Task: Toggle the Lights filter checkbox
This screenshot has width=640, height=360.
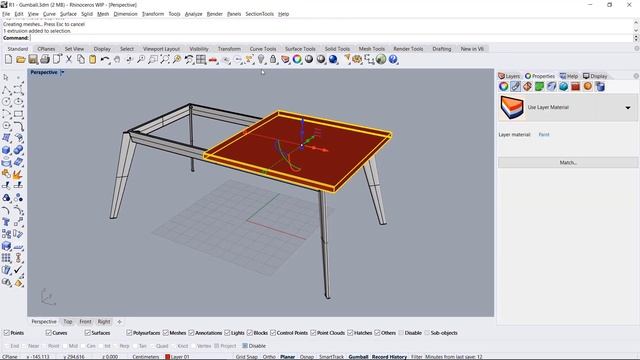Action: point(227,333)
